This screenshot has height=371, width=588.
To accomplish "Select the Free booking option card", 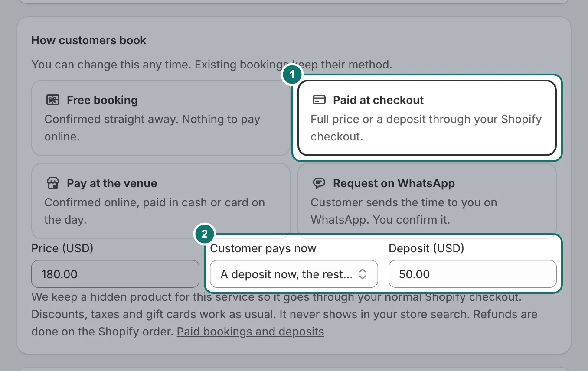I will pyautogui.click(x=161, y=118).
